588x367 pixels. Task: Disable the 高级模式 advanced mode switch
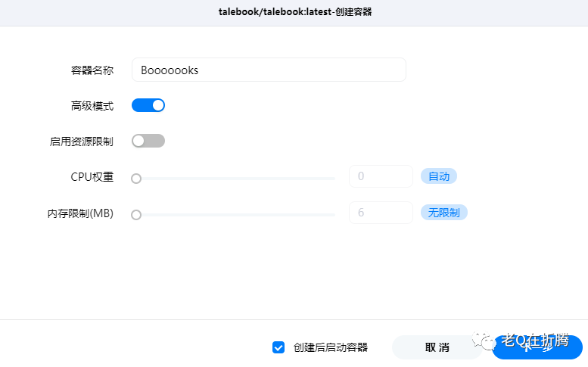tap(148, 105)
